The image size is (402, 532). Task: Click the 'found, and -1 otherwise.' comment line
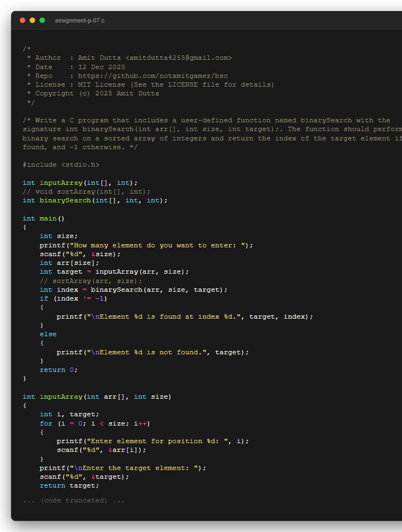coord(80,147)
